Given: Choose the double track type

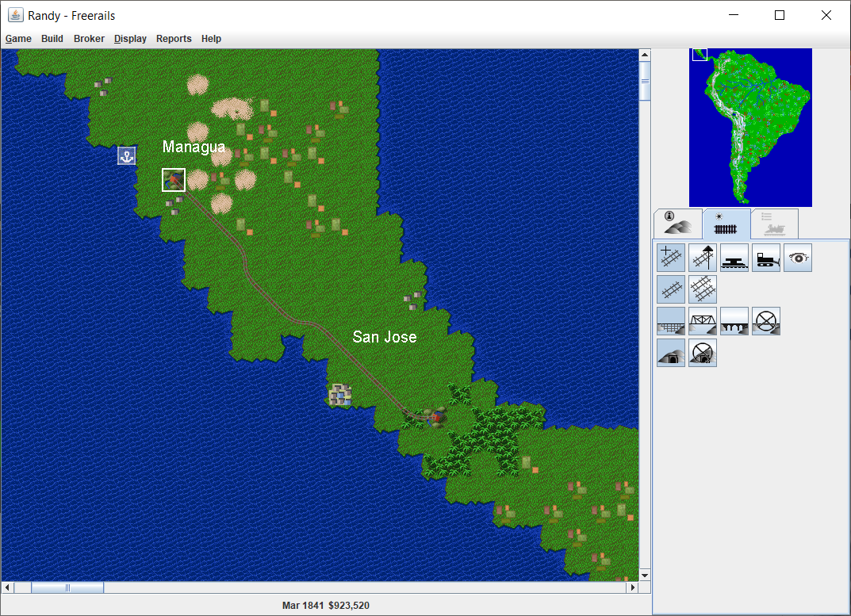Looking at the screenshot, I should (x=703, y=289).
